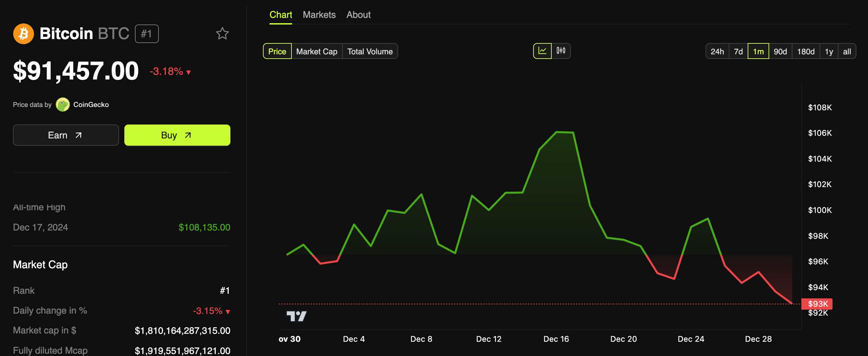Click the Market Cap section heading
This screenshot has height=356, width=868.
[40, 265]
